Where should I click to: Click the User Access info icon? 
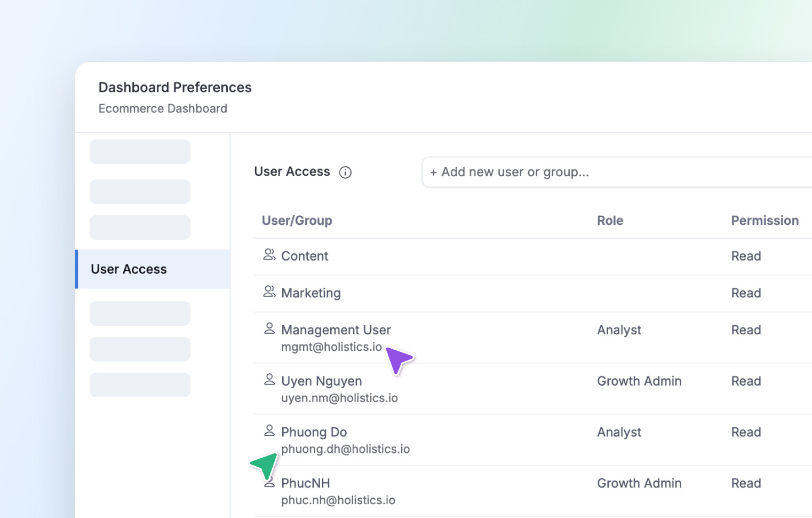pyautogui.click(x=345, y=172)
